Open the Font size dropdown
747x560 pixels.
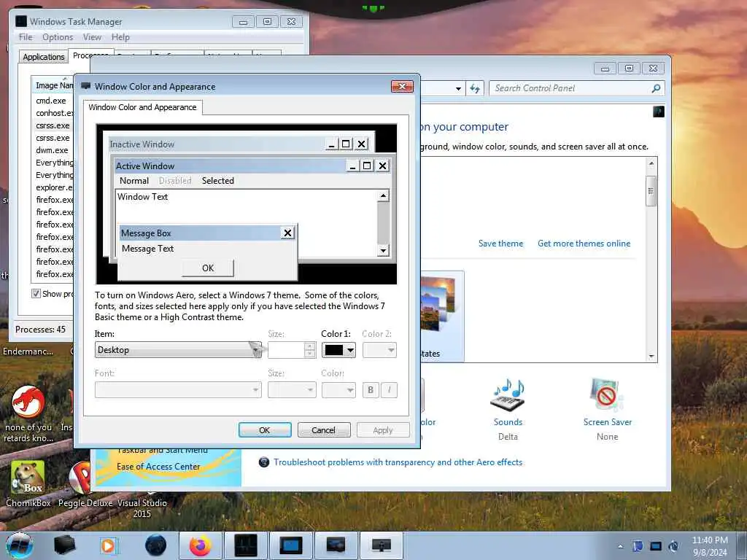(292, 390)
